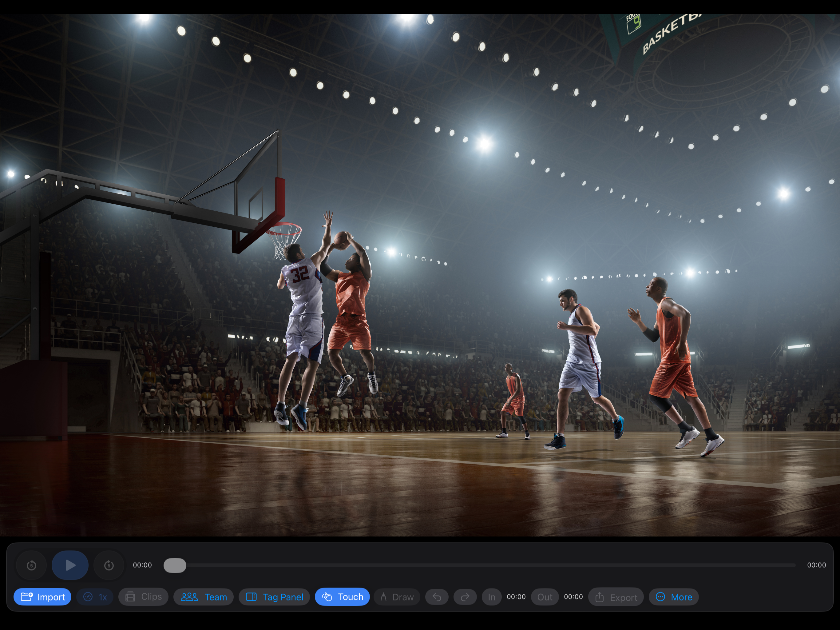Toggle Touch mode
840x630 pixels.
(x=342, y=596)
